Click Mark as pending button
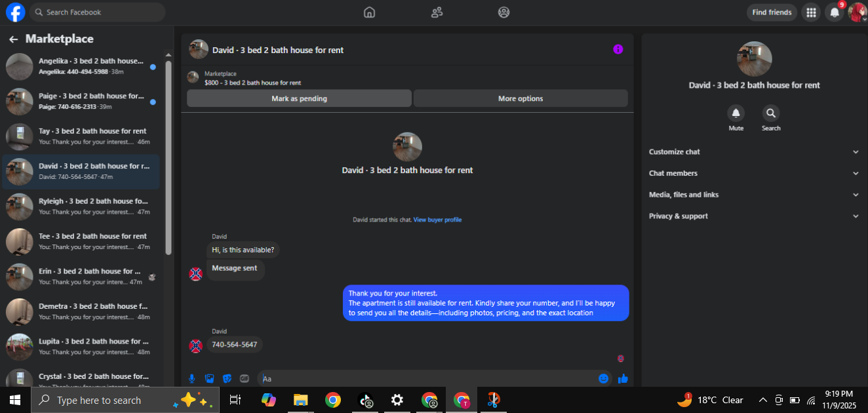 tap(299, 98)
